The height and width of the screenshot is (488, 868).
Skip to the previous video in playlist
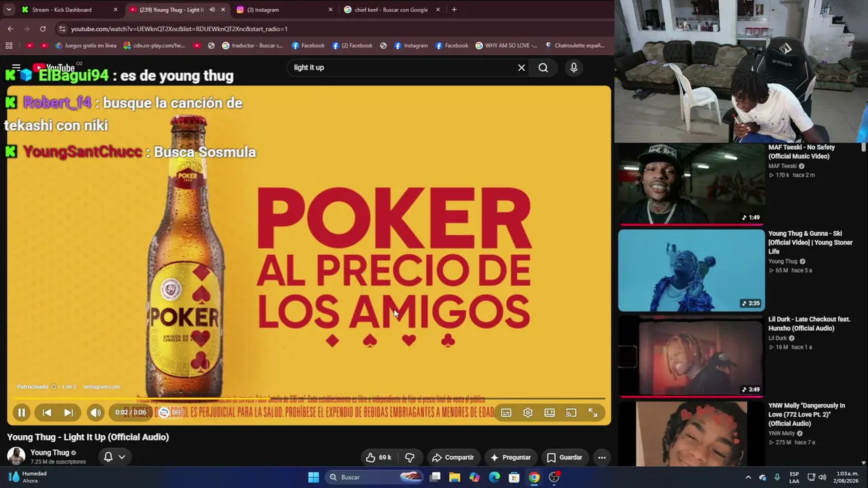tap(47, 412)
